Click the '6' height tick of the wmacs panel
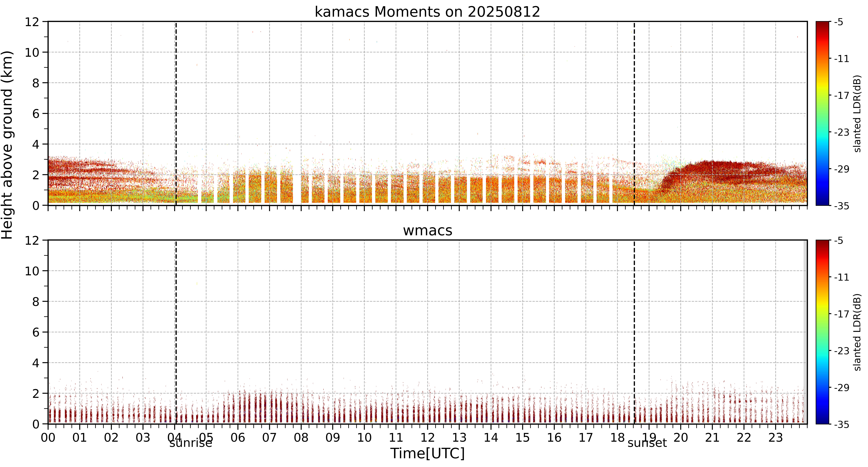This screenshot has height=467, width=868. [x=36, y=332]
